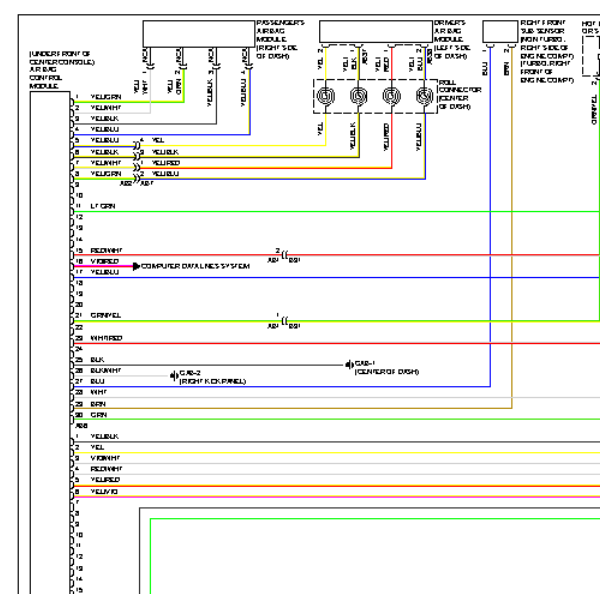Viewport: 600px width, 594px height.
Task: Click the Air Bag Control Module label
Action: (61, 70)
